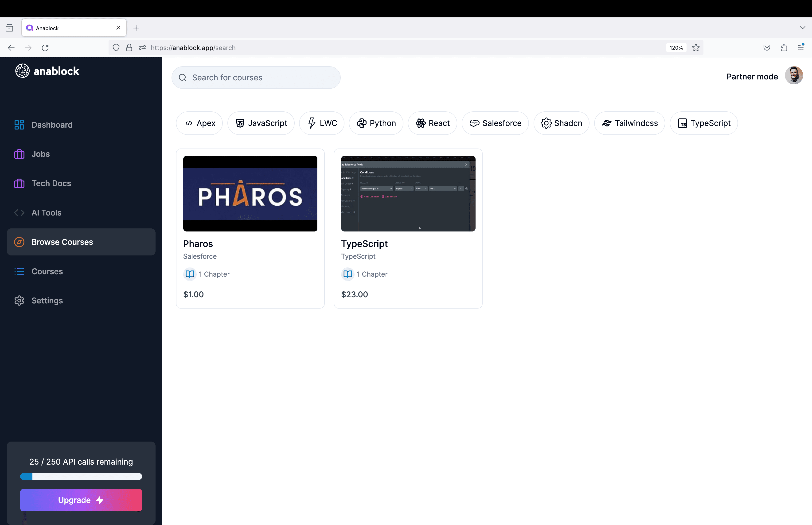Open the 120% zoom level indicator

(x=676, y=48)
